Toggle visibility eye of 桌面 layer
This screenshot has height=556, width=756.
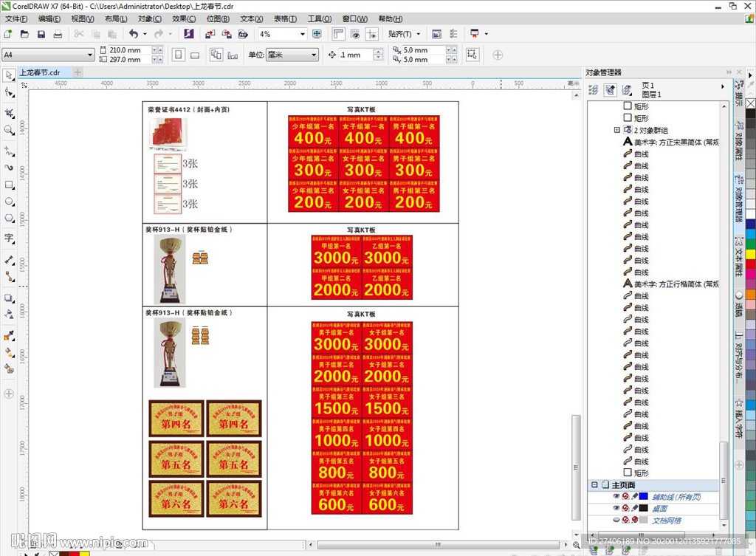click(x=616, y=508)
